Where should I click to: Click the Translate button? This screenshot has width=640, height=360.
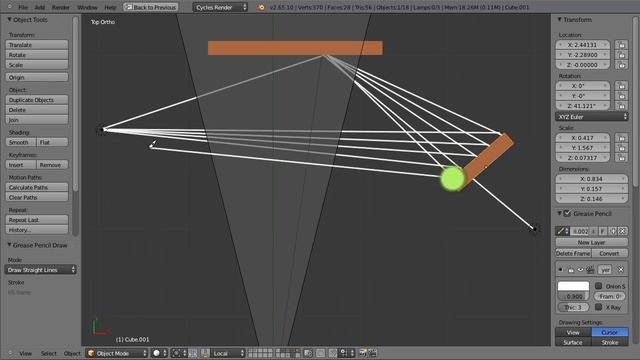click(x=37, y=45)
